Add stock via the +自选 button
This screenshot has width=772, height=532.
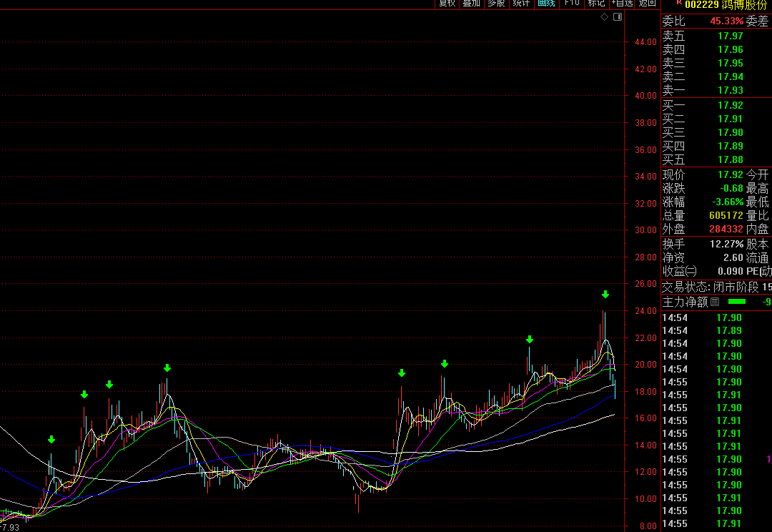(622, 4)
